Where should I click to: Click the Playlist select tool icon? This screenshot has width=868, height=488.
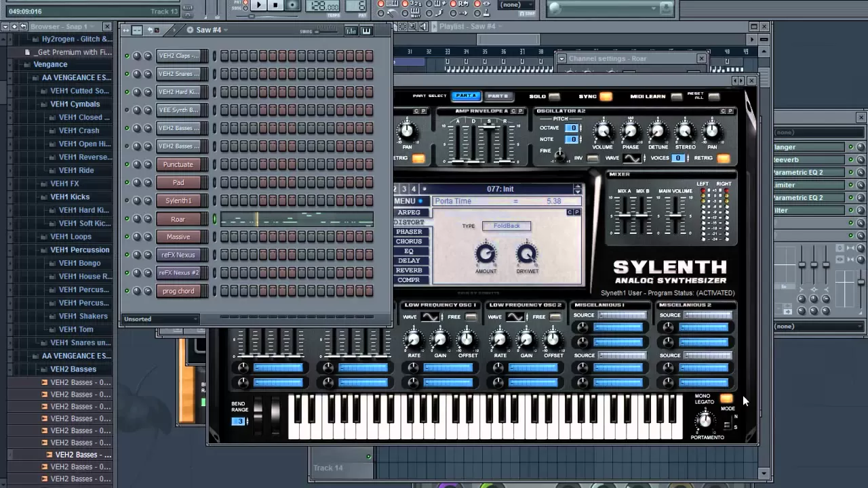point(403,26)
